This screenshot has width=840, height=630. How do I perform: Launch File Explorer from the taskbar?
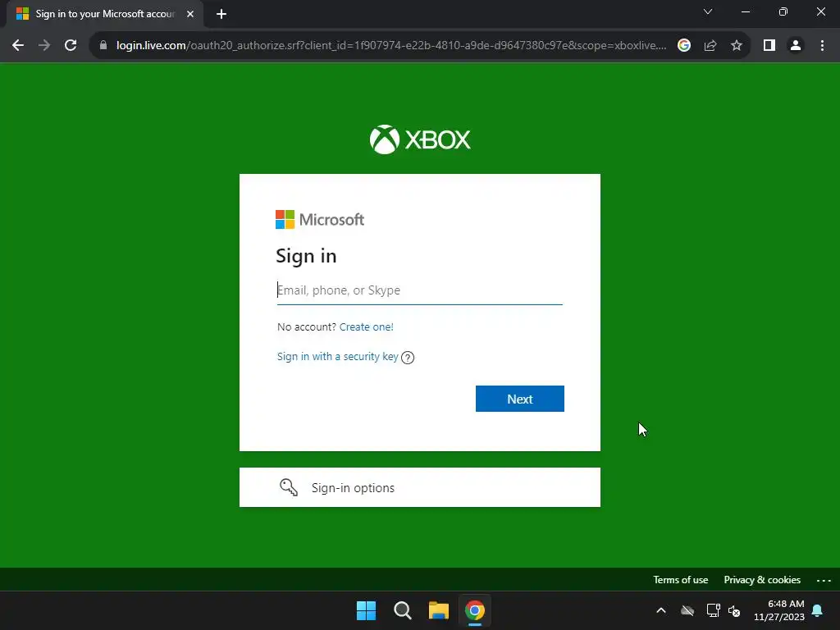pyautogui.click(x=439, y=610)
